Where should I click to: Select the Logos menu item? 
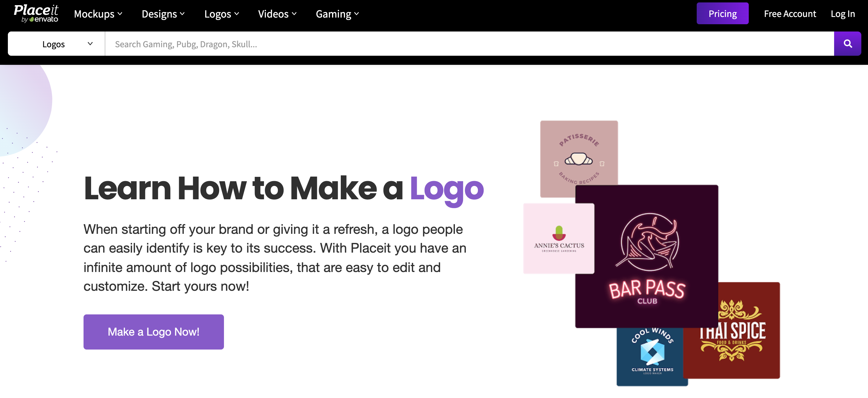tap(222, 14)
